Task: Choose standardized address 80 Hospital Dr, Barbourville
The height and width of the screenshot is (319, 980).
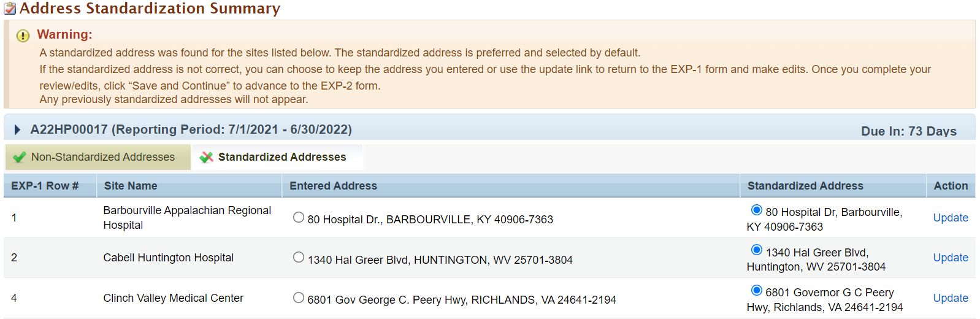Action: 757,210
